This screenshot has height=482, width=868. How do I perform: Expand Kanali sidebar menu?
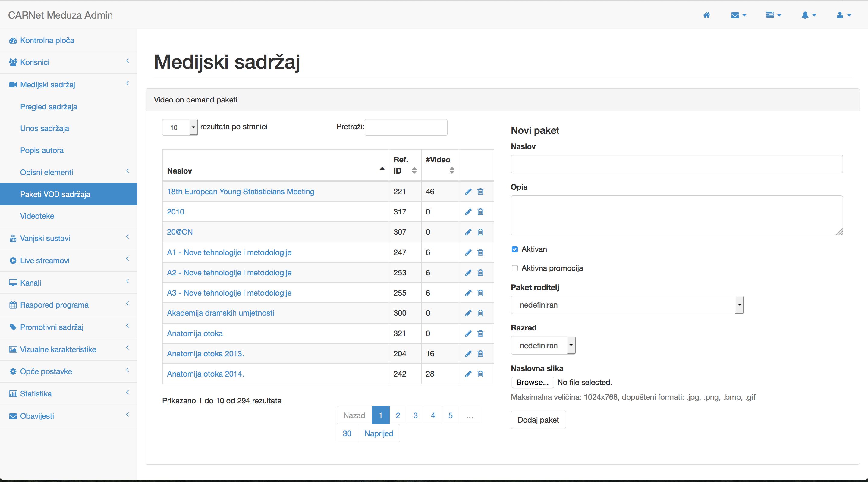68,283
